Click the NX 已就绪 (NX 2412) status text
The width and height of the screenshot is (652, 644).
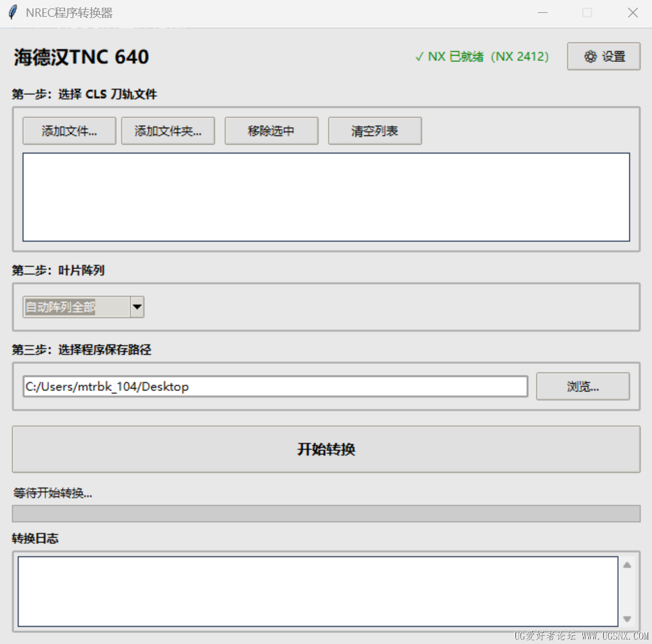(x=482, y=56)
